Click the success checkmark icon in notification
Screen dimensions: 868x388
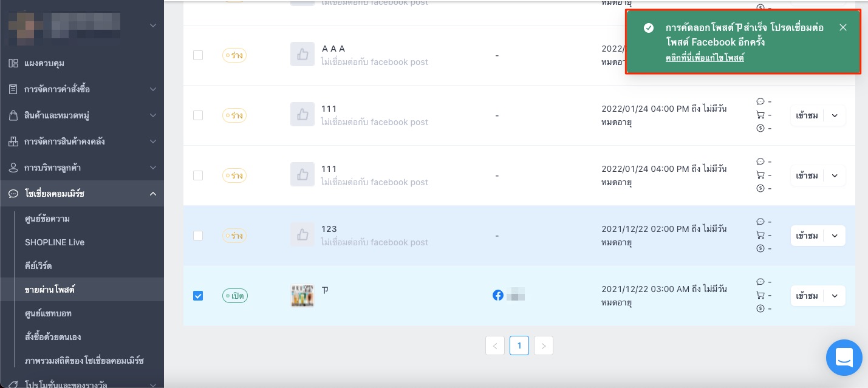tap(649, 28)
